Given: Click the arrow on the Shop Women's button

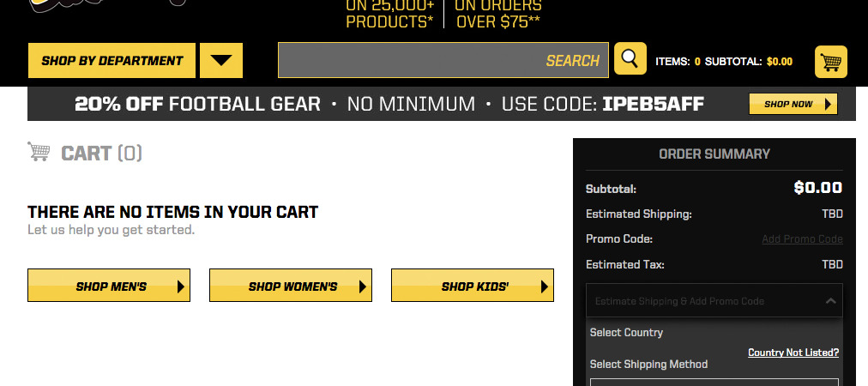Looking at the screenshot, I should coord(363,286).
